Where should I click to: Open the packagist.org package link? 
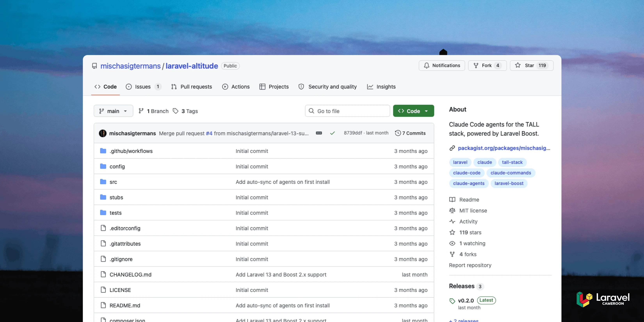point(504,148)
